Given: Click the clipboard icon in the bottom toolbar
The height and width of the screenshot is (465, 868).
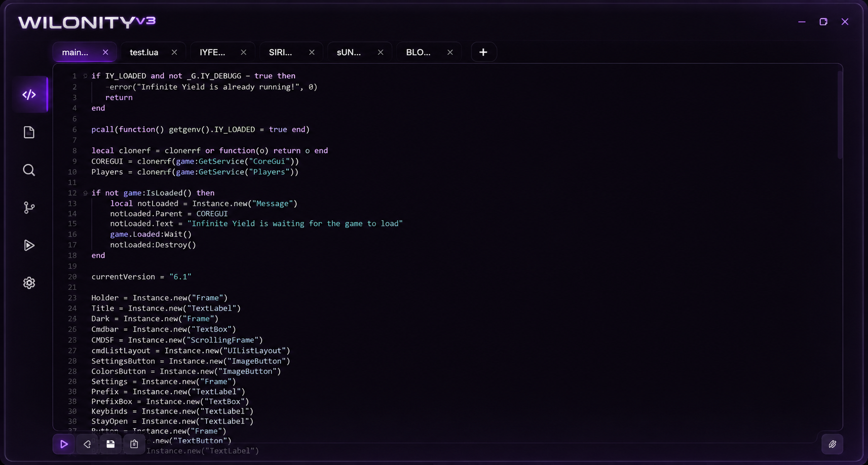Looking at the screenshot, I should [134, 444].
